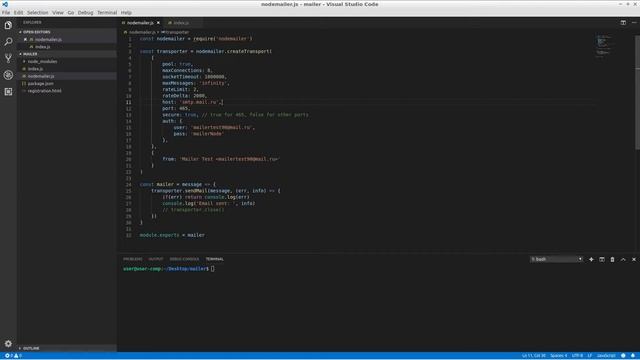Open the File menu
The image size is (640, 360).
point(6,13)
